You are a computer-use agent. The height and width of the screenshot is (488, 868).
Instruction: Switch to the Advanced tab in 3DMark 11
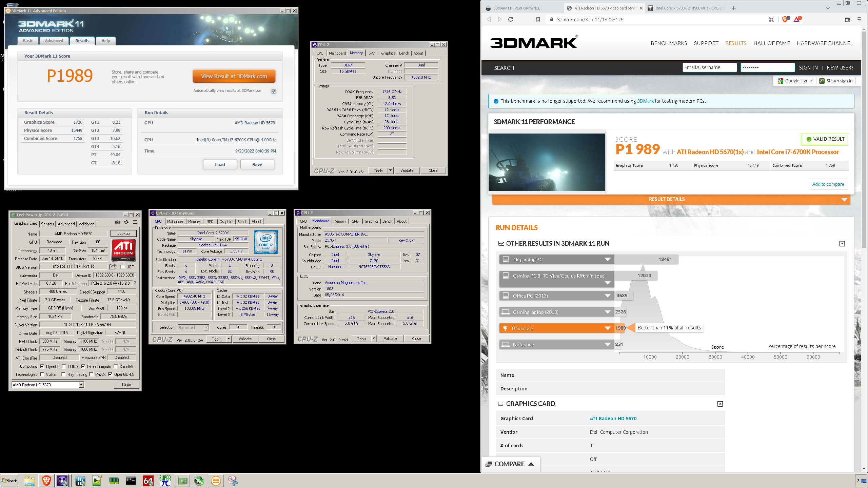click(x=54, y=41)
